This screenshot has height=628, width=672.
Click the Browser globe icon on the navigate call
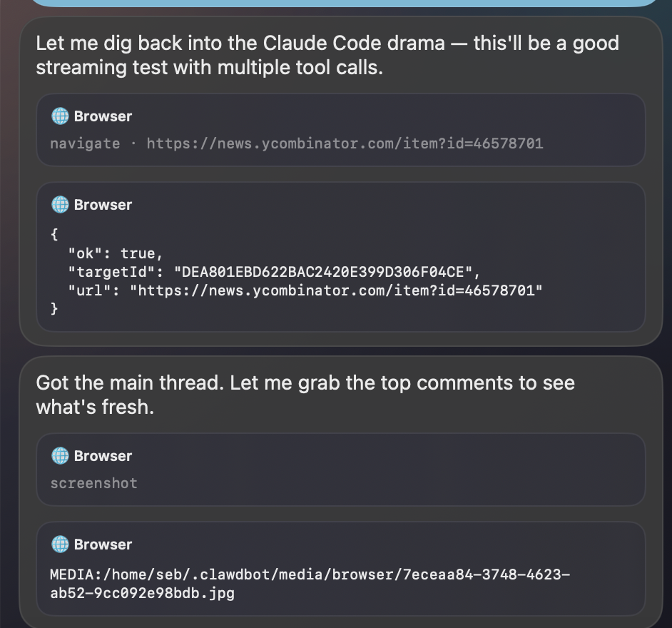pos(59,116)
